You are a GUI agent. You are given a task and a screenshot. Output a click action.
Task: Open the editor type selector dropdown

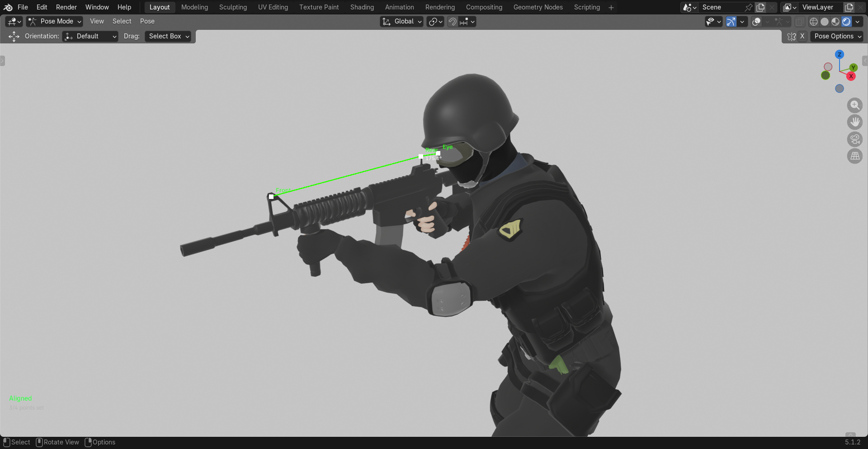click(14, 21)
